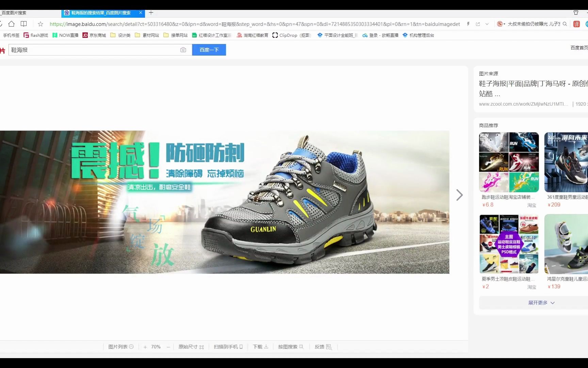Viewport: 588px width, 368px height.
Task: Open the 红嘻设计工作室 bookmark
Action: (x=211, y=35)
